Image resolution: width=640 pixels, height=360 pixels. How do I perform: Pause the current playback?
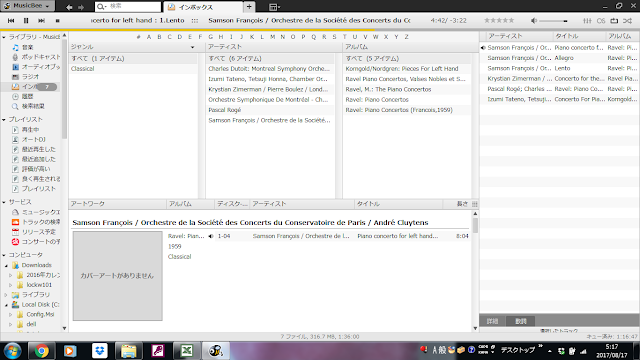[26, 20]
